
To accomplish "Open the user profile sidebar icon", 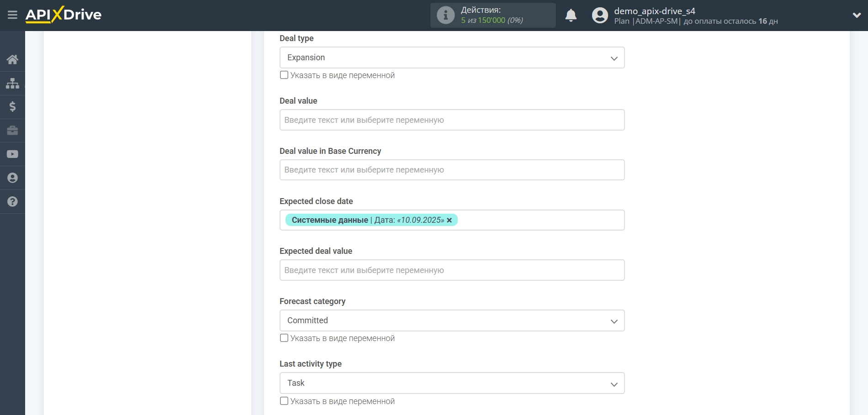I will [12, 178].
